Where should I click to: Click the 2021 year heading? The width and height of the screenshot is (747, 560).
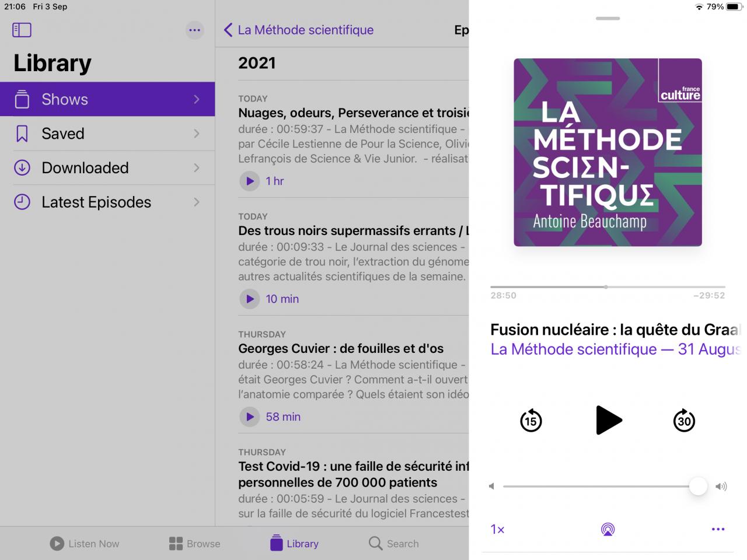257,63
